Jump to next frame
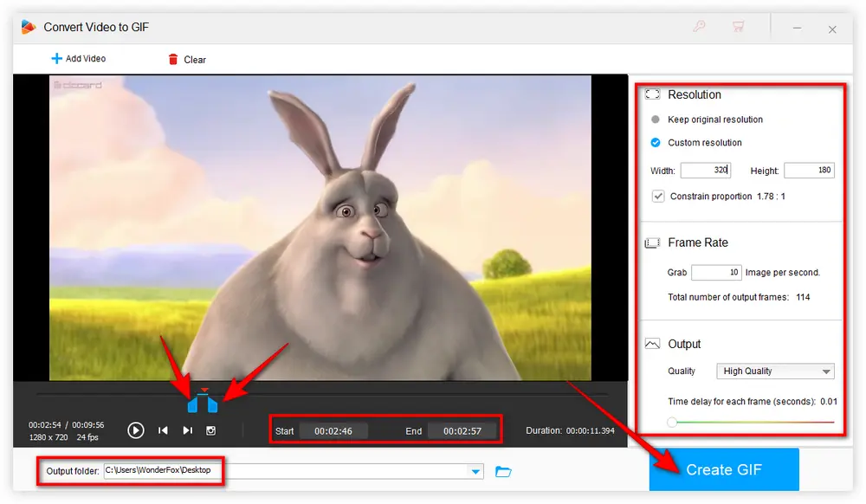866x504 pixels. click(188, 430)
